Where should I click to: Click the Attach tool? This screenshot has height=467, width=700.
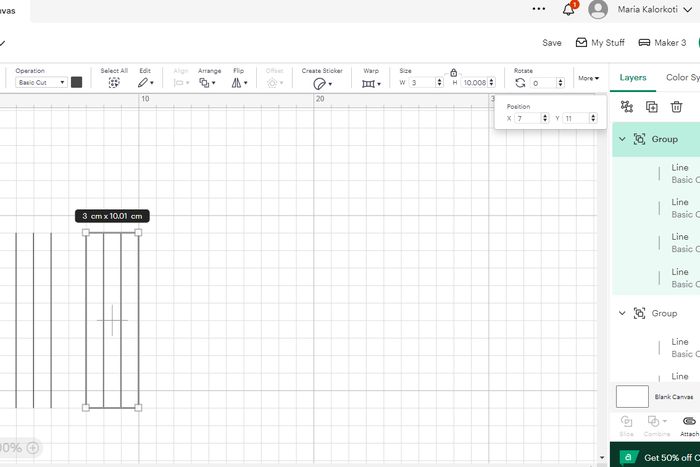tap(689, 425)
